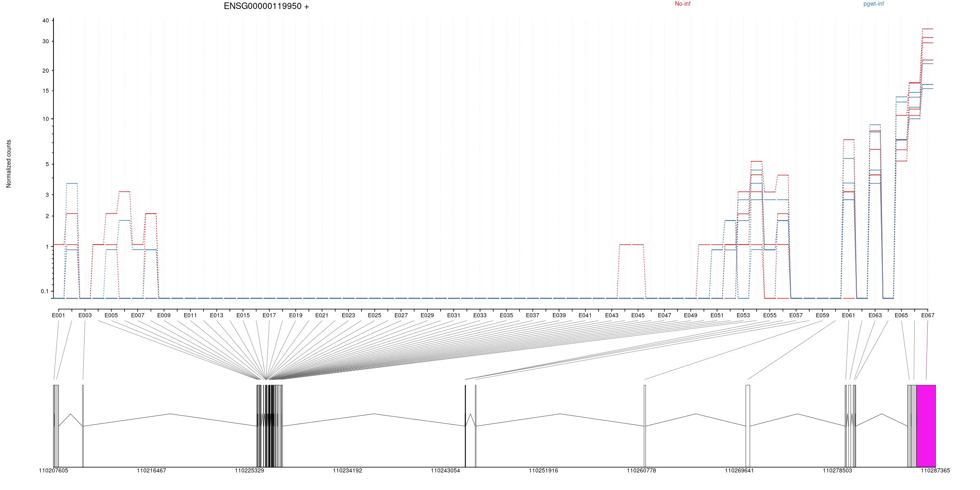
Task: Click genomic coordinate 110225329
Action: click(x=249, y=471)
